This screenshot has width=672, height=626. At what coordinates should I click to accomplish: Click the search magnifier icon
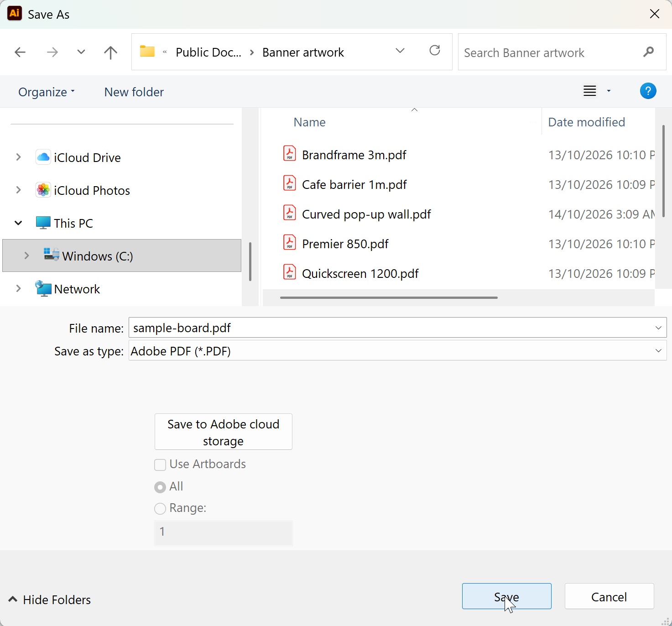[648, 52]
